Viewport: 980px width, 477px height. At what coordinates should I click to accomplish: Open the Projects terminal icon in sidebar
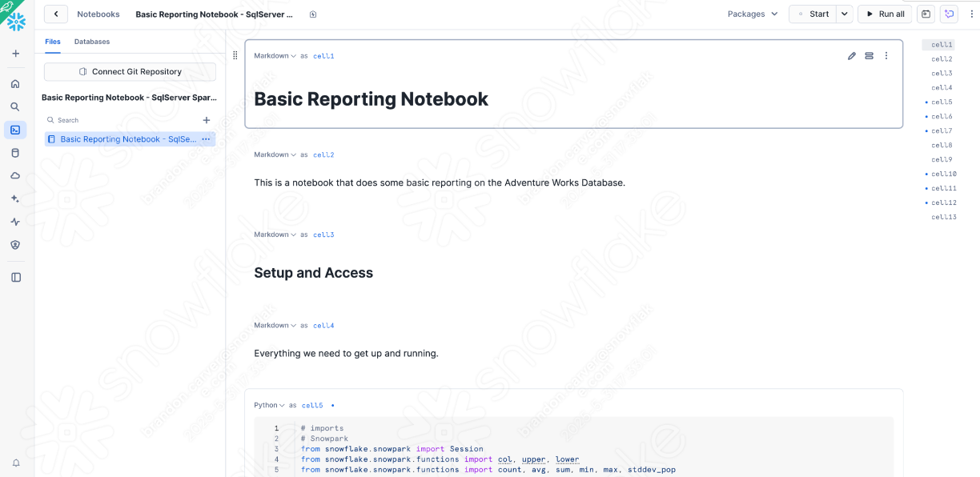coord(15,130)
